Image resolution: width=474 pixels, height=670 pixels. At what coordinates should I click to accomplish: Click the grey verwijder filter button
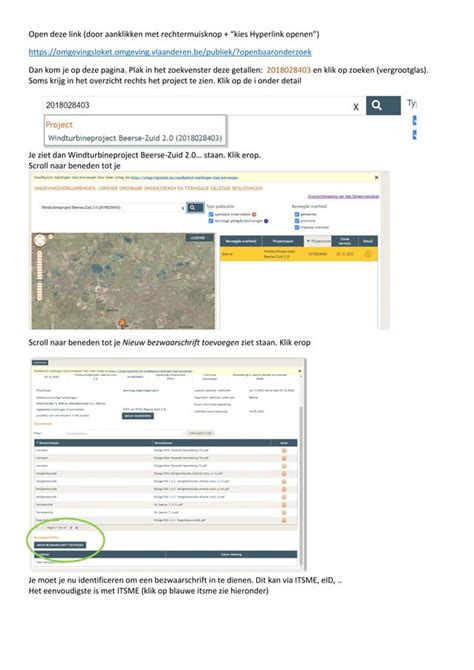click(x=200, y=433)
